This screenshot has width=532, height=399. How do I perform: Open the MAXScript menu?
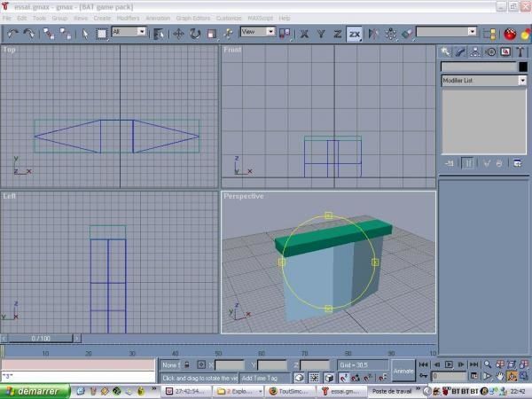(x=260, y=18)
